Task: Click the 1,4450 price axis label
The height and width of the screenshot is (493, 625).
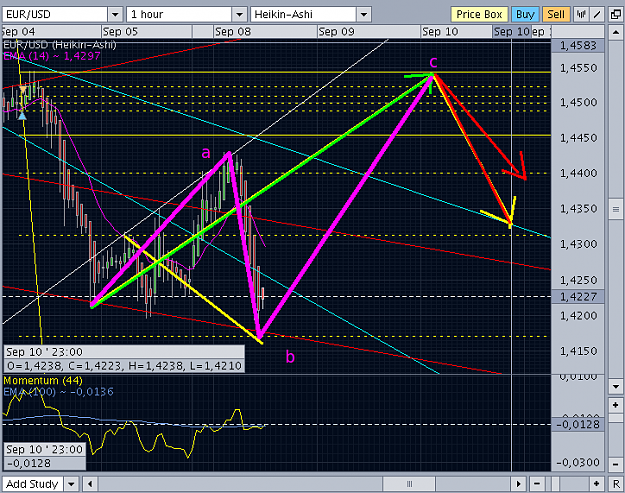Action: point(578,138)
